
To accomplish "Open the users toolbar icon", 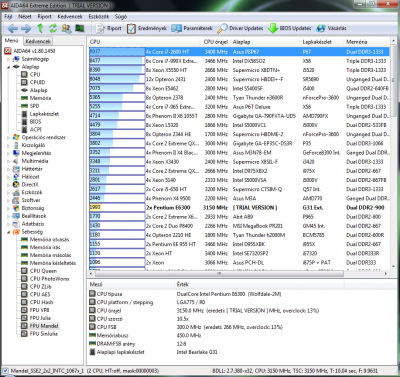I will click(66, 28).
